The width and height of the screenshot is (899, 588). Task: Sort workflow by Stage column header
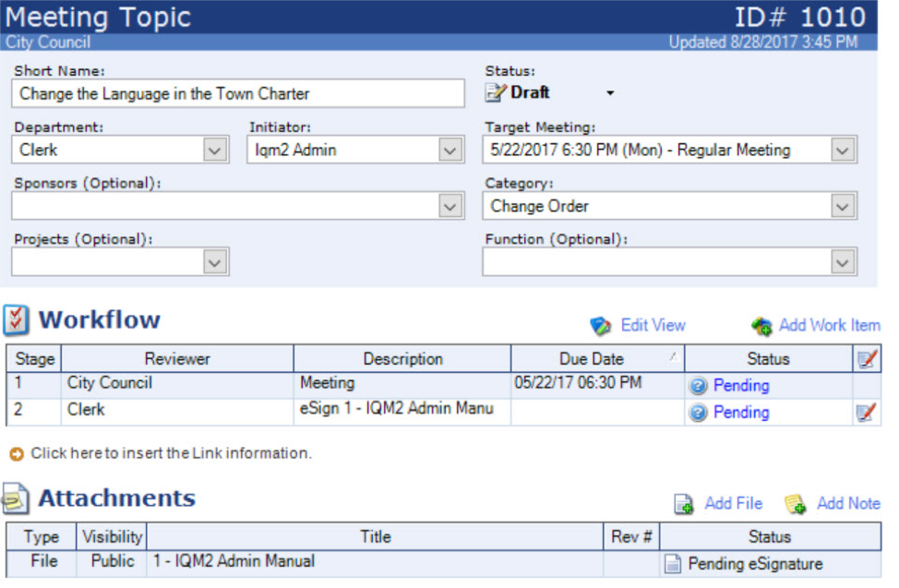click(x=34, y=358)
